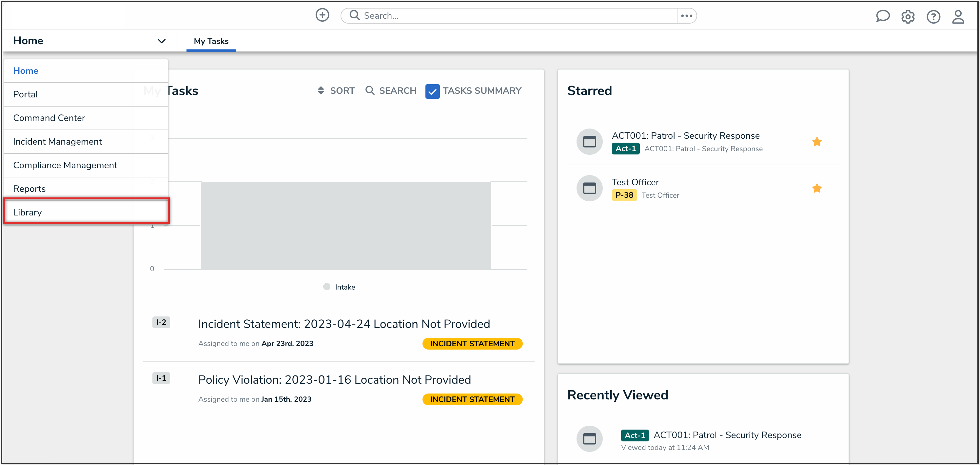Open the user profile icon
Screen dimensions: 980x465
[x=958, y=17]
